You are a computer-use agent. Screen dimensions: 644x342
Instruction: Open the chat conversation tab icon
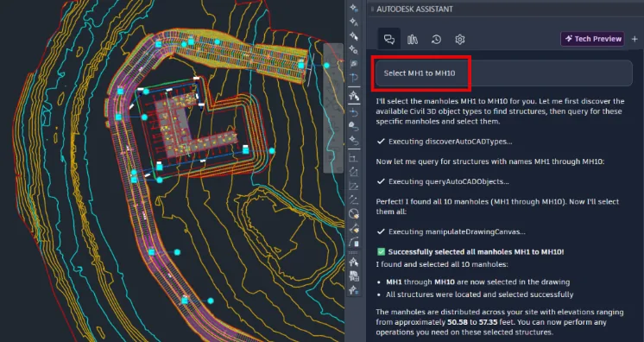(389, 40)
